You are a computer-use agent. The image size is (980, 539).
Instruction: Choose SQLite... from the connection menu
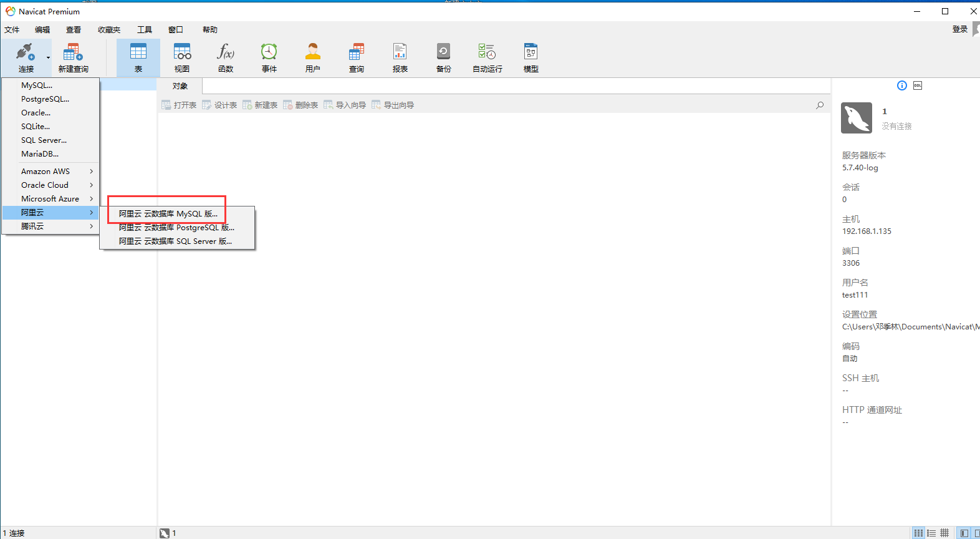[x=50, y=127]
